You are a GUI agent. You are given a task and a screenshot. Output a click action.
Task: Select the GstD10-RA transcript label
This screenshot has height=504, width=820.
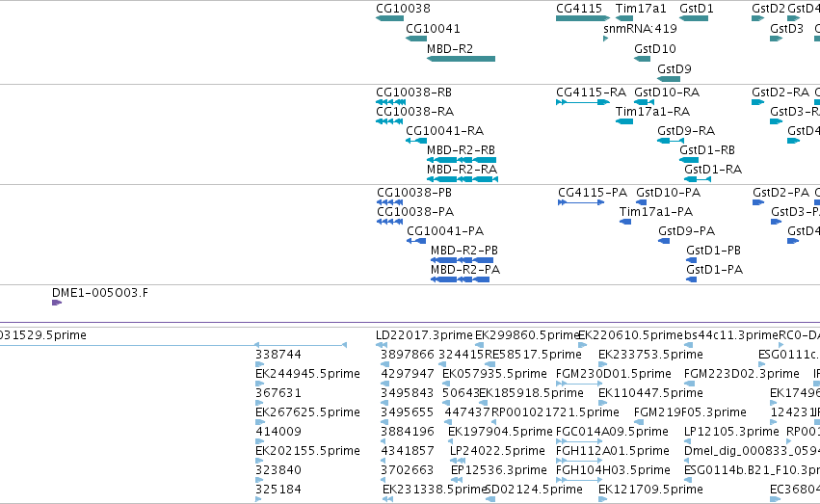pyautogui.click(x=667, y=93)
